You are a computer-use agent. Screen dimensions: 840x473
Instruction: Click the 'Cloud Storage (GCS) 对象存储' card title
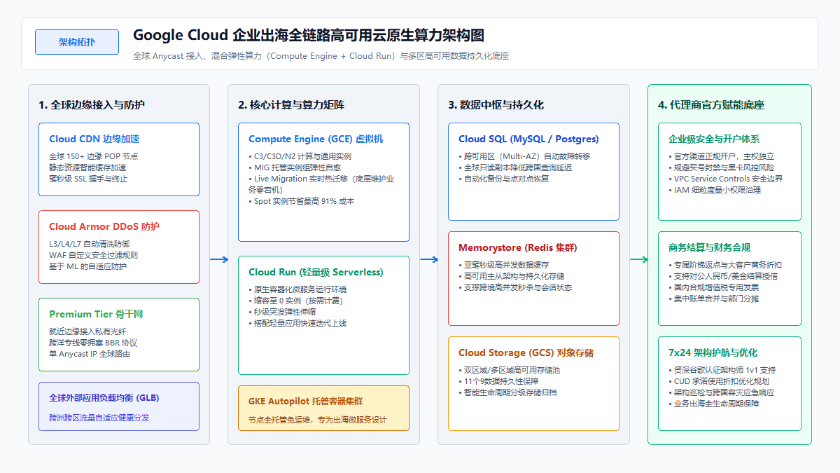coord(526,352)
